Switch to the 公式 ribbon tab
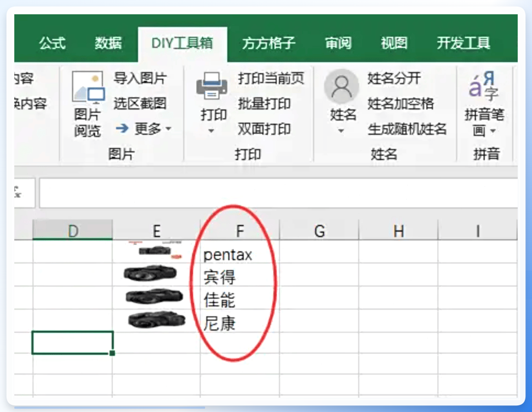This screenshot has height=412, width=532. coord(52,43)
